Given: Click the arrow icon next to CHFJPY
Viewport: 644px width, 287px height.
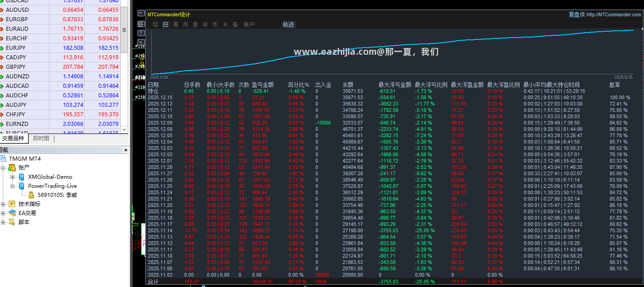Looking at the screenshot, I should click(2, 115).
